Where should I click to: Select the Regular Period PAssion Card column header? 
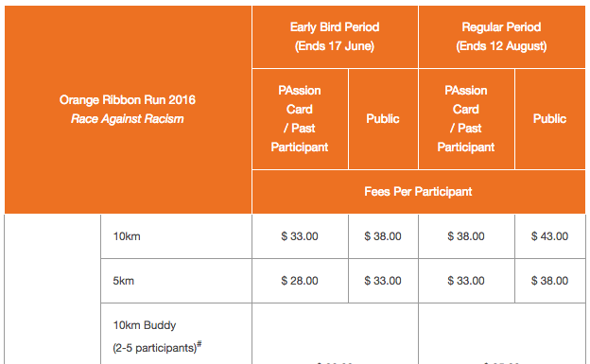[466, 119]
